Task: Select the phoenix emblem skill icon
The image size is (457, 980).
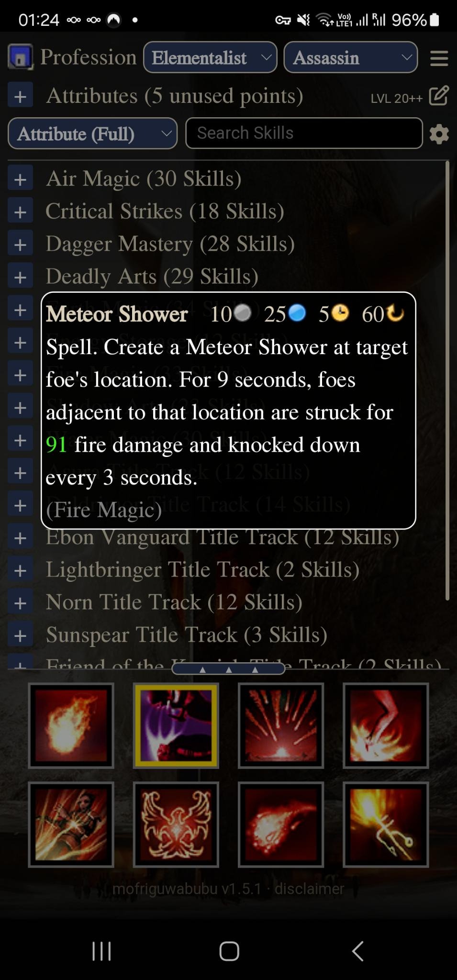Action: (176, 824)
